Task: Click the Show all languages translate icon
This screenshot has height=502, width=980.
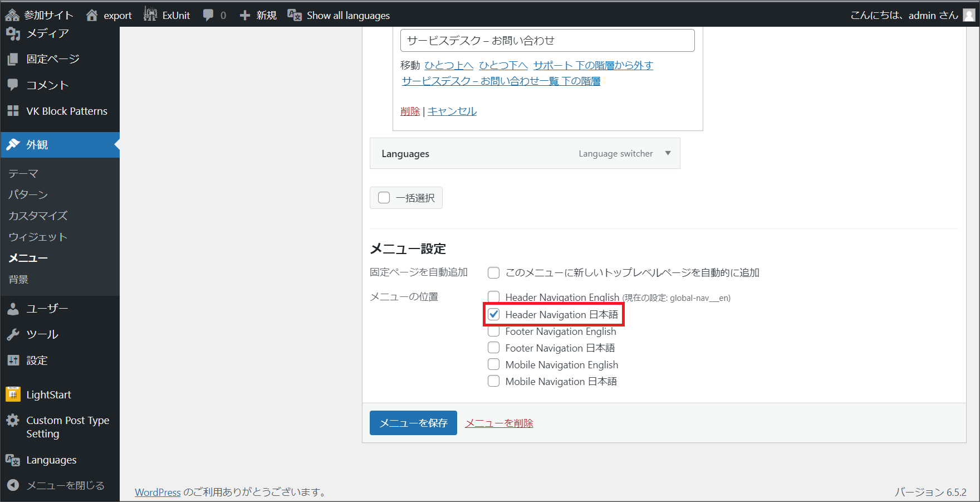Action: pyautogui.click(x=294, y=15)
